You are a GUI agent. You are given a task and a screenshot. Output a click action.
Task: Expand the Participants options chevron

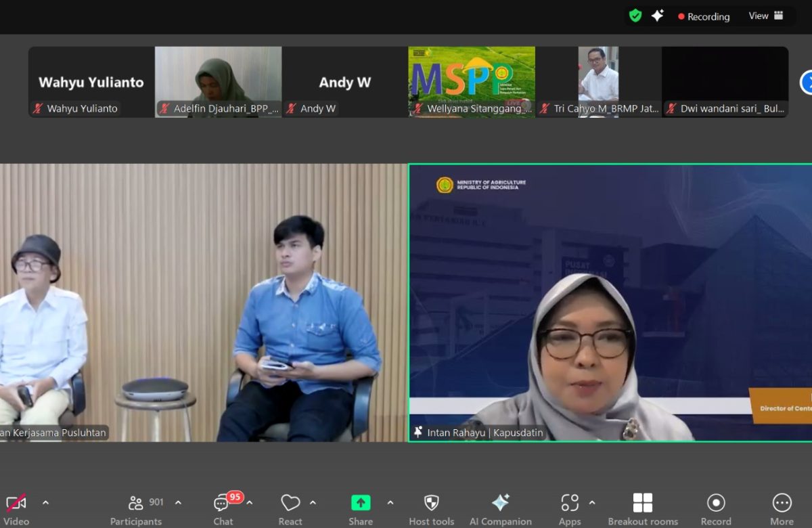[179, 502]
